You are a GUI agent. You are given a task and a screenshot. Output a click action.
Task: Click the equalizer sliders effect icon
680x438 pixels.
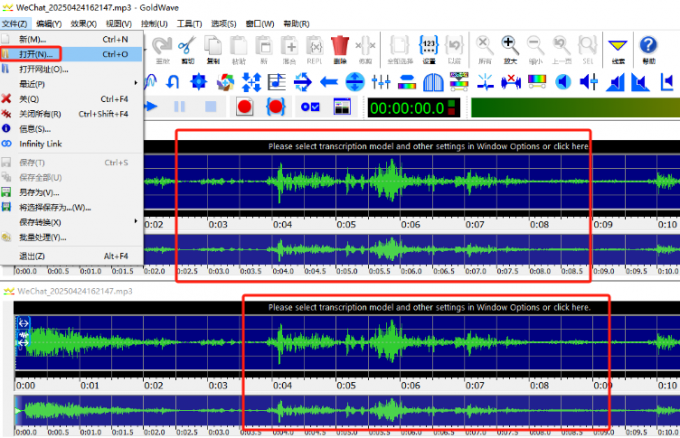point(381,82)
